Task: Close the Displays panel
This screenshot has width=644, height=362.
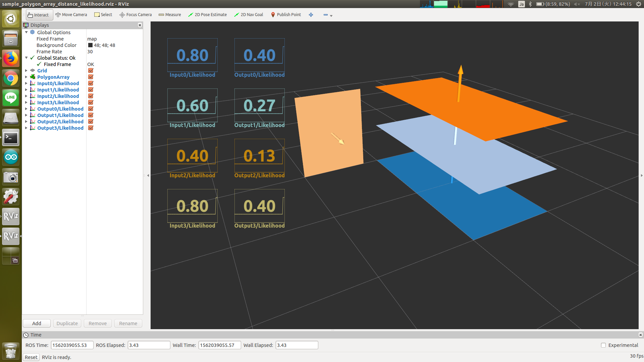Action: coord(140,25)
